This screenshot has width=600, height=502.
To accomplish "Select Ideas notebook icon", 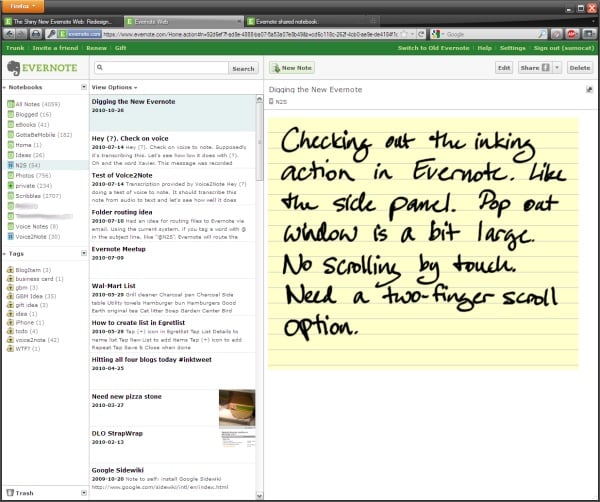I will pyautogui.click(x=11, y=155).
